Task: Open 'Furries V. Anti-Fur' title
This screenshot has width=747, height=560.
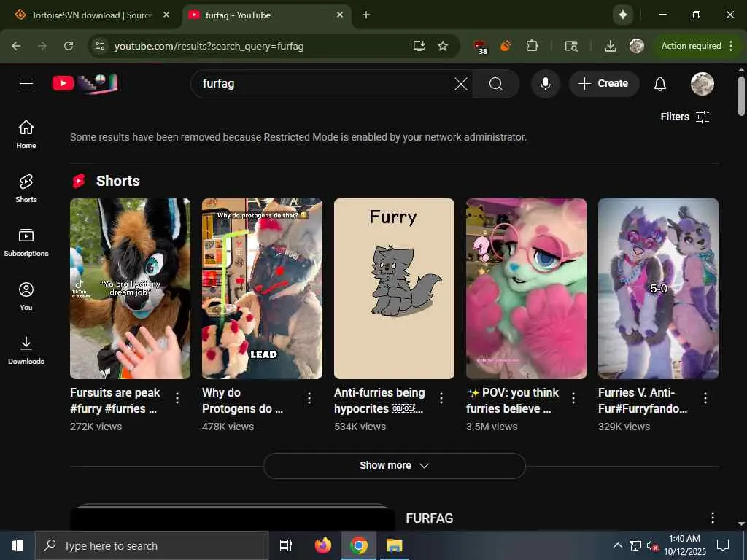Action: pyautogui.click(x=643, y=400)
